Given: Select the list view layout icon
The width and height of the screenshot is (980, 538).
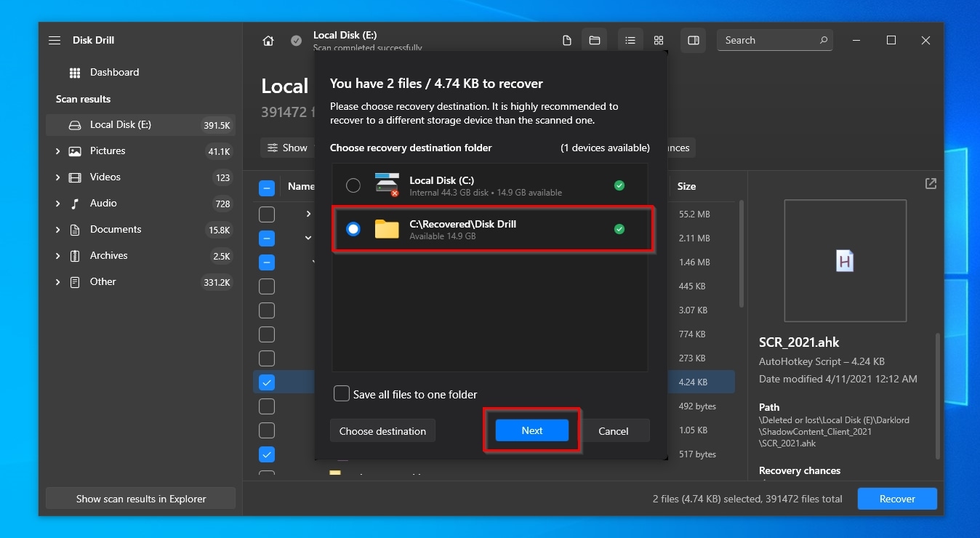Looking at the screenshot, I should point(630,41).
